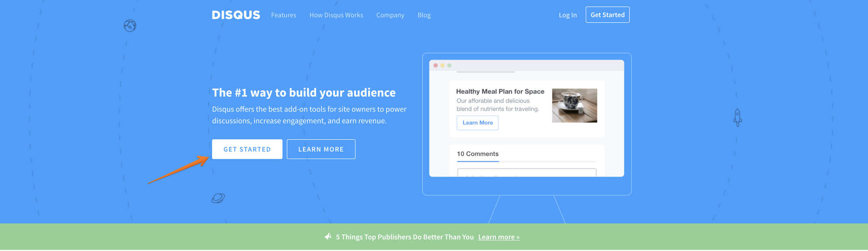Click the green dot in mockup window
This screenshot has width=868, height=251.
click(449, 65)
